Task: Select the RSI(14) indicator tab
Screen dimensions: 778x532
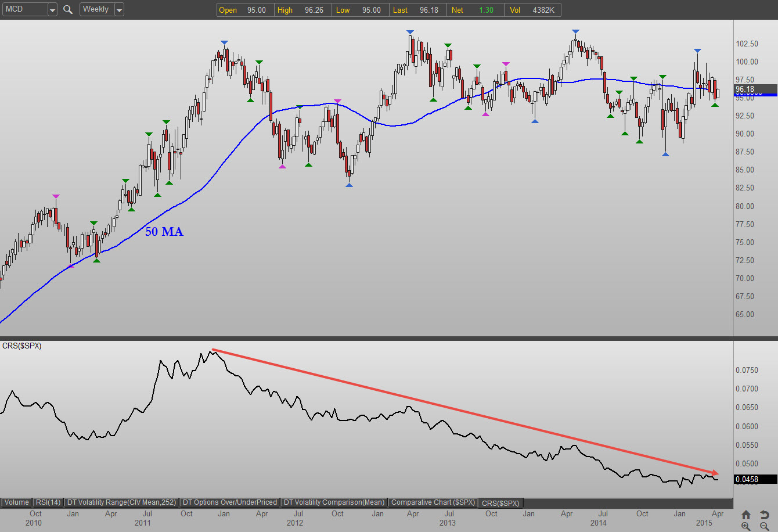Action: [48, 502]
